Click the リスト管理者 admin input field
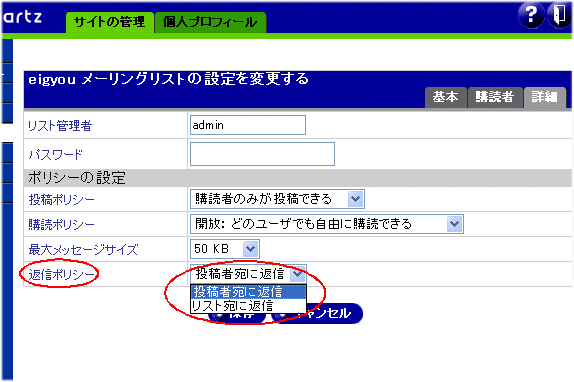 click(x=248, y=125)
